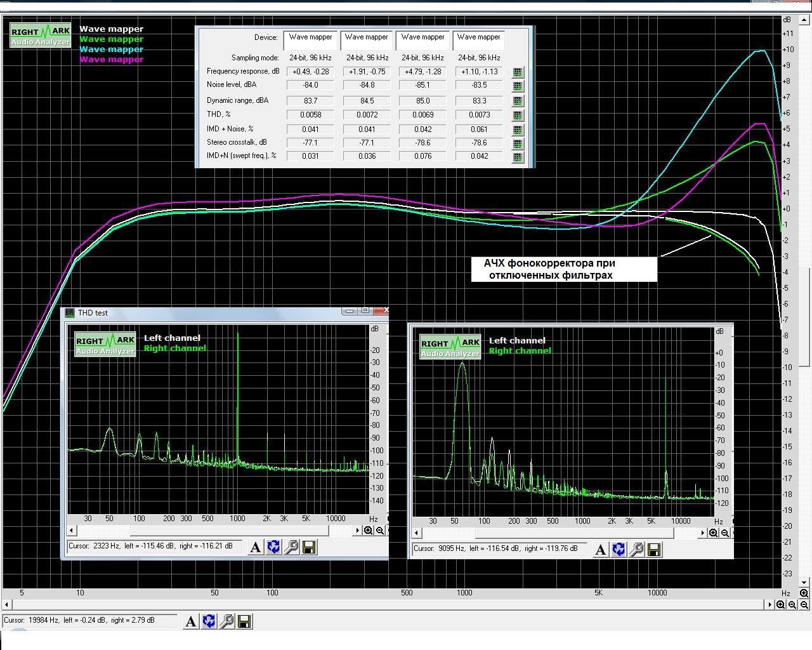
Task: Click the main graph's vertical scrollbar thumb
Action: click(804, 317)
